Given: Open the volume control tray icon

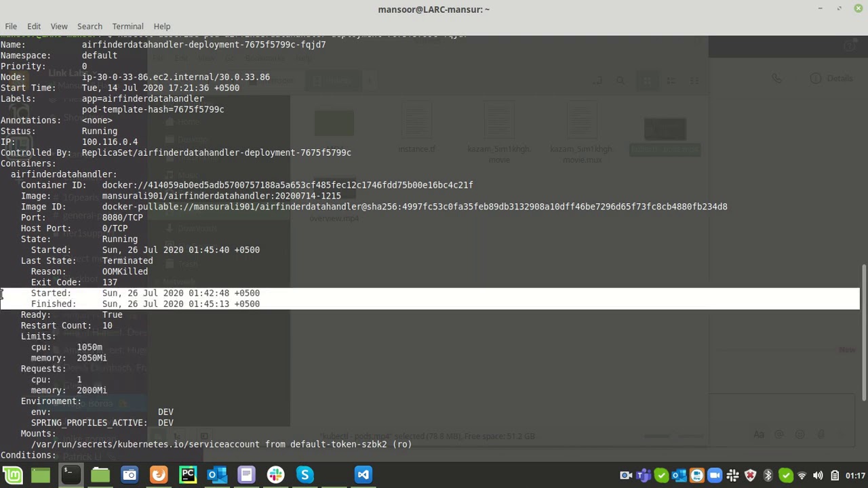Looking at the screenshot, I should (x=818, y=475).
